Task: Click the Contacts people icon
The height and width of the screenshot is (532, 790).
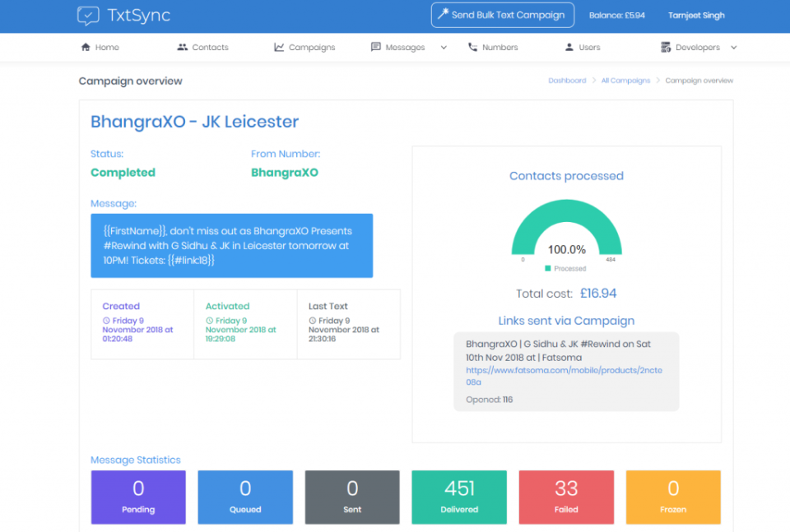Action: tap(183, 47)
